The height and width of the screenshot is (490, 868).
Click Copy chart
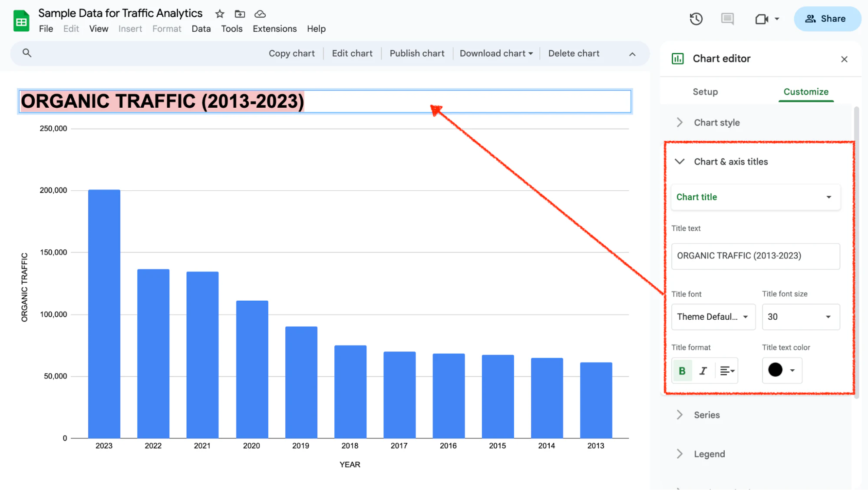pos(291,53)
